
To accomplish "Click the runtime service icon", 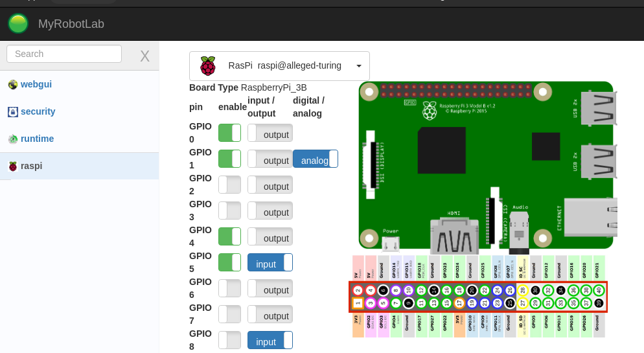I will pos(13,139).
